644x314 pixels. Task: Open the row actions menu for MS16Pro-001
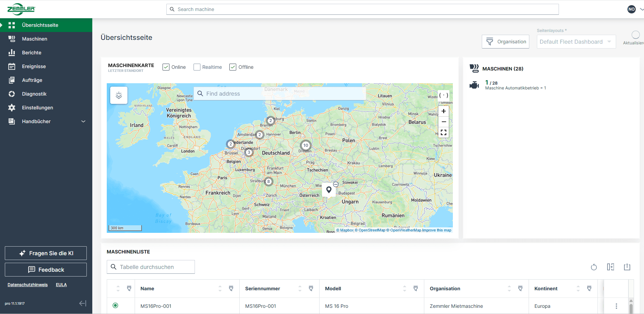(x=616, y=306)
